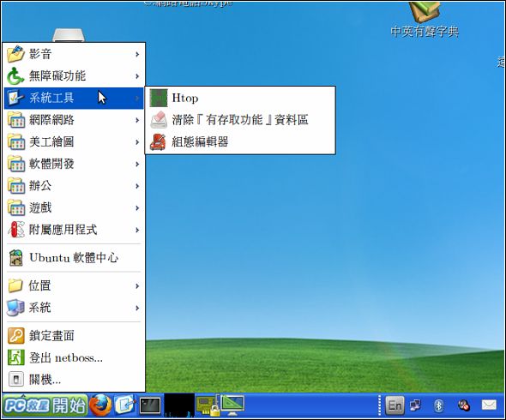Click the 網際網路 folder icon

15,120
